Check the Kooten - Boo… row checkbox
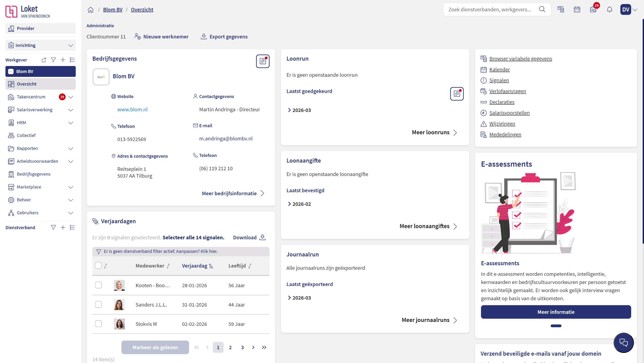Viewport: 644px width, 363px height. point(98,285)
